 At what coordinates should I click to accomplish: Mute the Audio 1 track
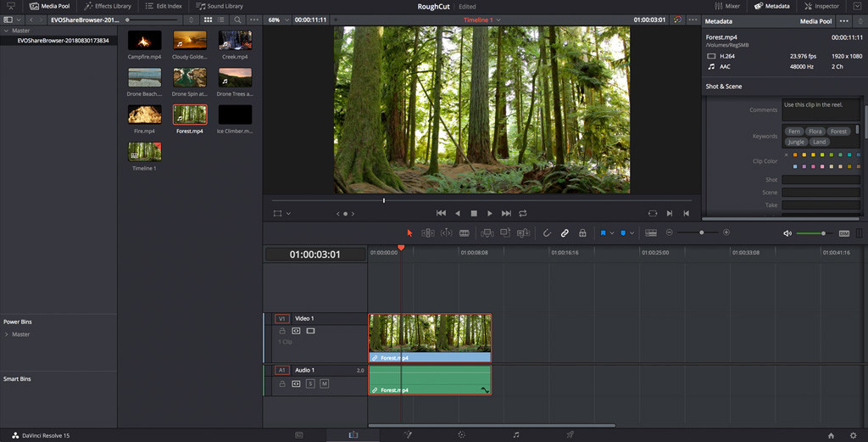(325, 383)
